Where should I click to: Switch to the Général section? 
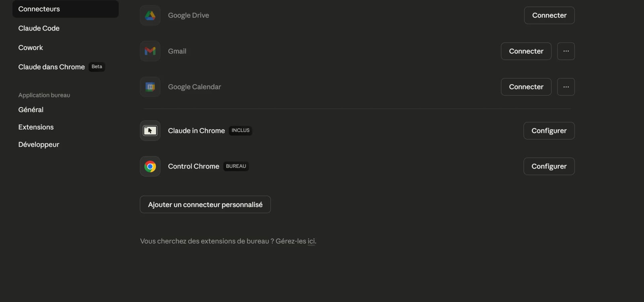(31, 109)
